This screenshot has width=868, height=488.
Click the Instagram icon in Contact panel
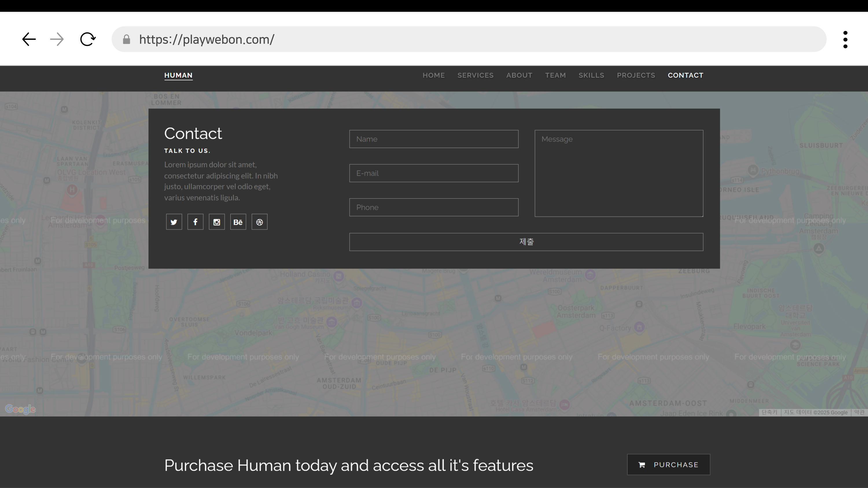217,222
